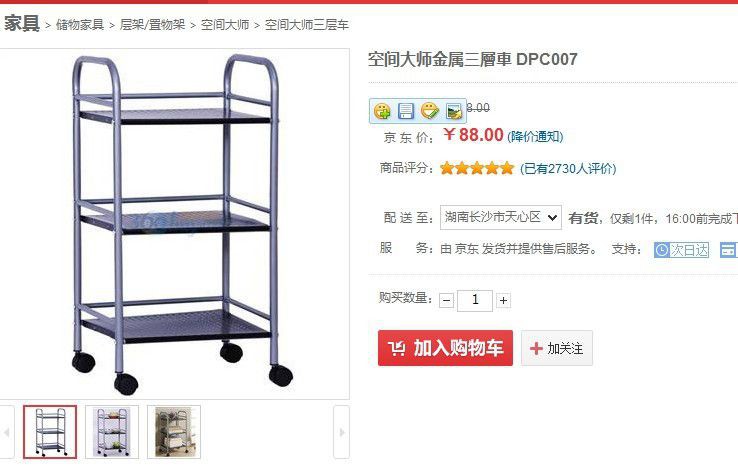Open 层架/置物架 breadcrumb category
The image size is (738, 469).
click(152, 24)
